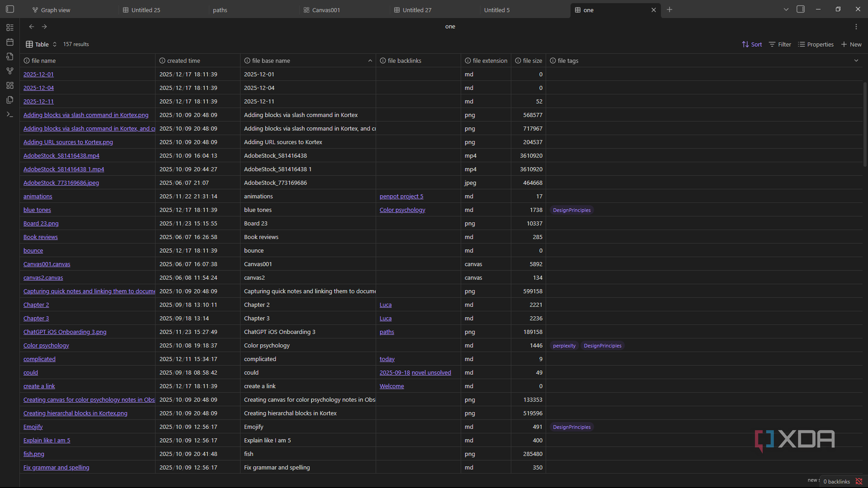Click the file search icon in the ribbon
Viewport: 868px width, 488px height.
click(x=9, y=56)
